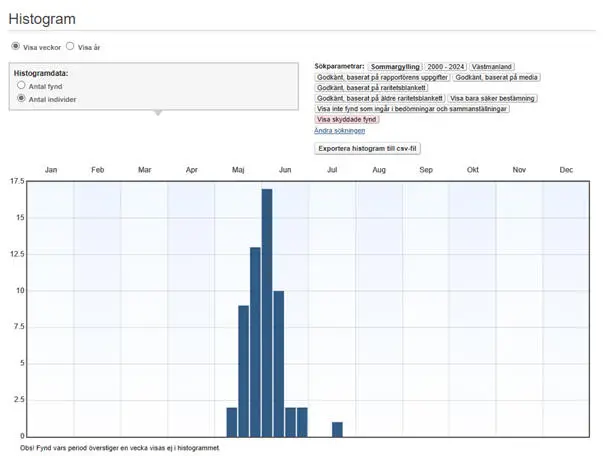Click the Ändra sökningen link
Screen dimensions: 603x456
click(340, 130)
